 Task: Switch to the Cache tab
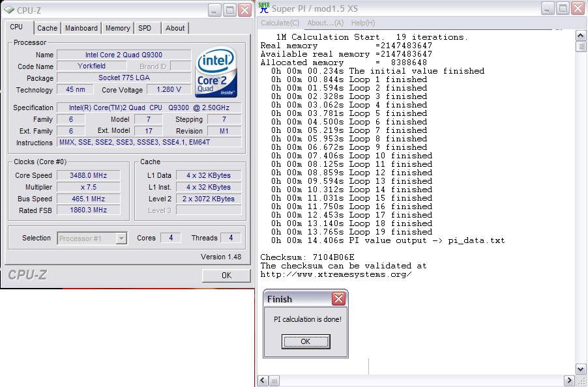(47, 28)
